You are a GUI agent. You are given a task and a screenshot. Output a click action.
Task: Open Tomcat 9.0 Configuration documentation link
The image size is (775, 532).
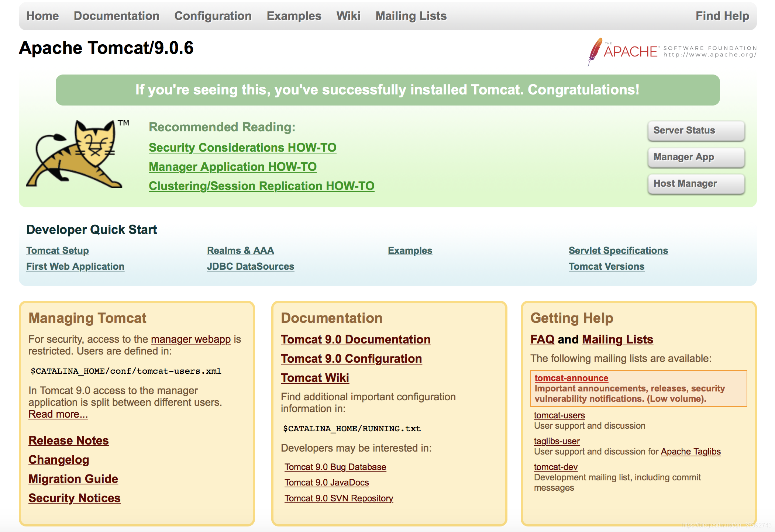tap(351, 359)
